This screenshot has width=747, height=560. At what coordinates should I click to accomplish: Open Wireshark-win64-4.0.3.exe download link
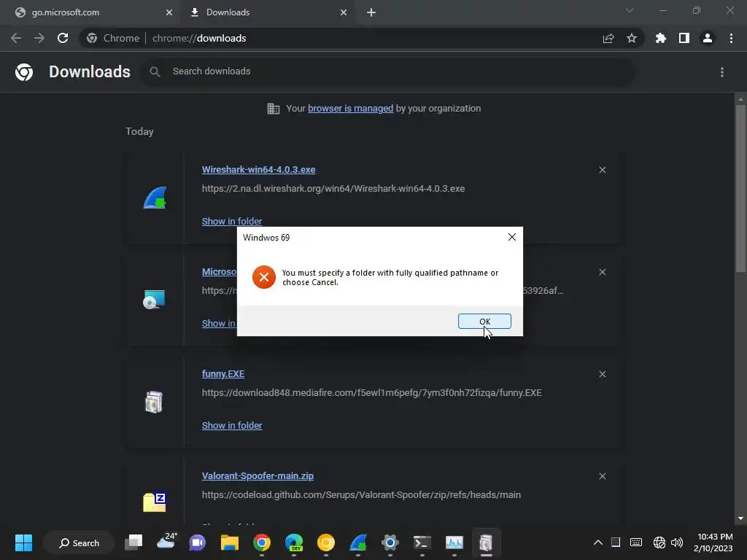tap(258, 170)
